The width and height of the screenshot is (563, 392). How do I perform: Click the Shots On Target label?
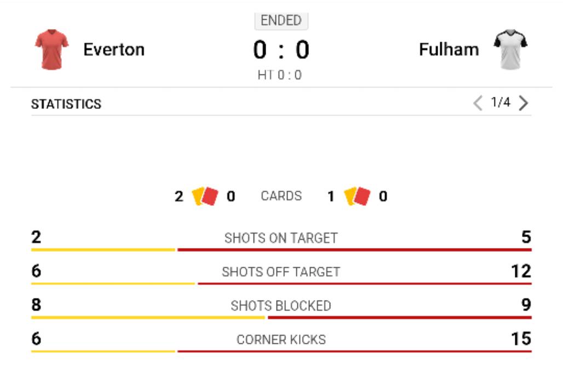pos(281,238)
